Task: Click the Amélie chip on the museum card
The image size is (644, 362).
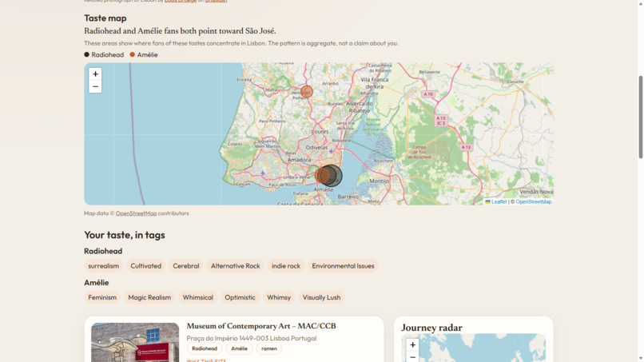Action: 240,348
